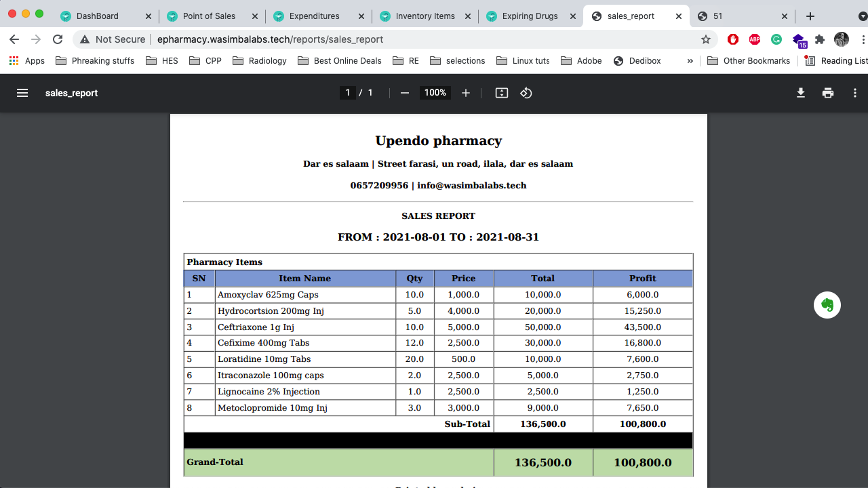Viewport: 868px width, 488px height.
Task: Open the PDF viewer sidebar menu
Action: click(22, 93)
